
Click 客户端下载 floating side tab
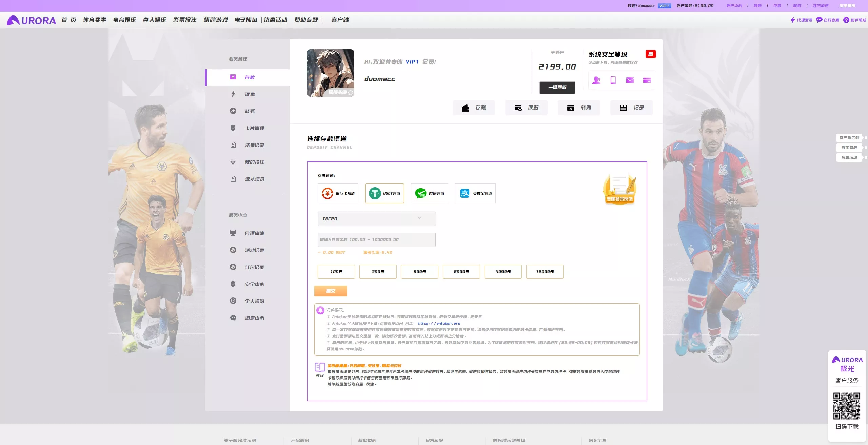[849, 138]
